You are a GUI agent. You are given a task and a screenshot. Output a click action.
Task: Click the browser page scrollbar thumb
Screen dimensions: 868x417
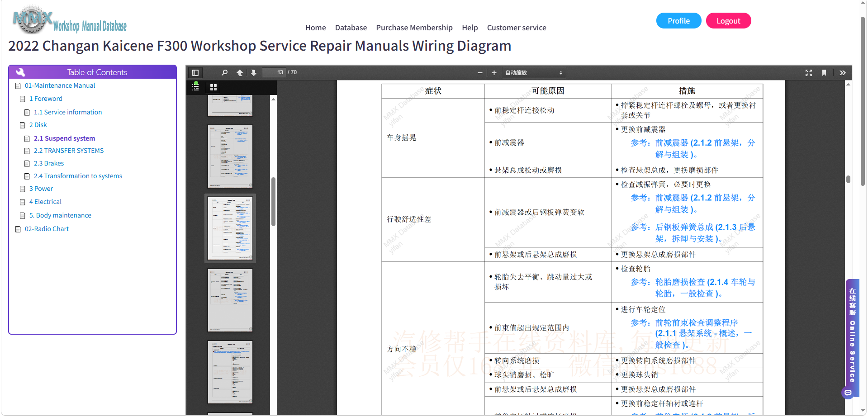[863, 101]
